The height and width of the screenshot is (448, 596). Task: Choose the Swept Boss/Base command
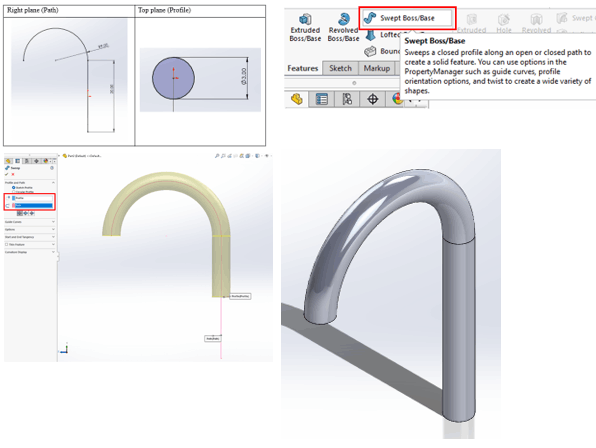407,18
